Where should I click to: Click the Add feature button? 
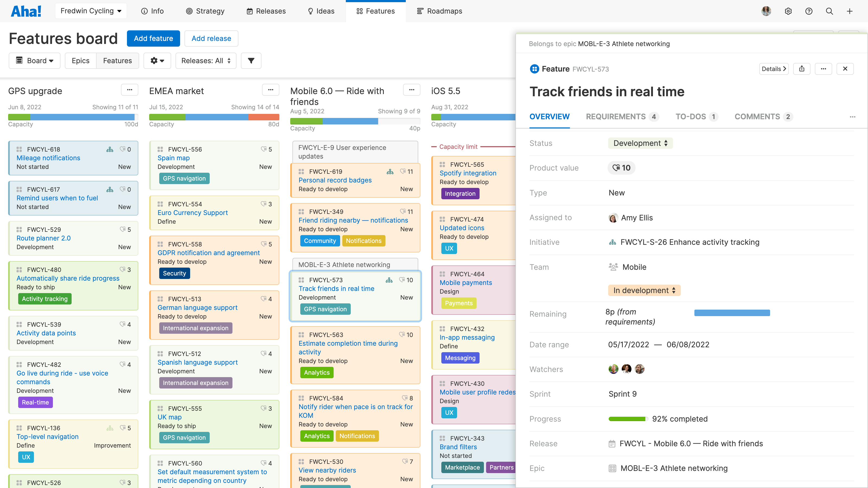coord(153,38)
